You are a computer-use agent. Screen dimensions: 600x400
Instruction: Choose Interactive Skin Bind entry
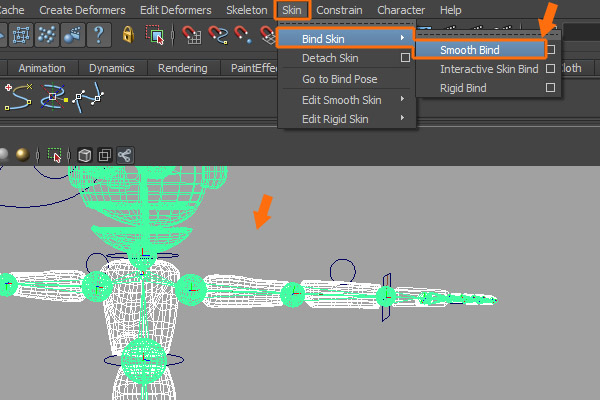pos(489,69)
